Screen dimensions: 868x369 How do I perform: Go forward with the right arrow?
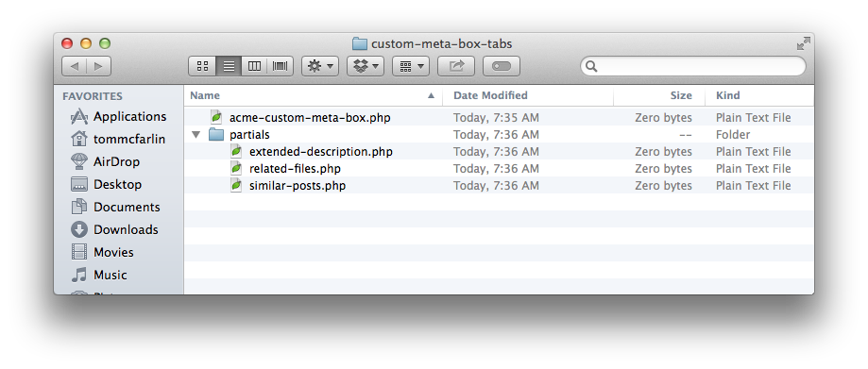98,66
